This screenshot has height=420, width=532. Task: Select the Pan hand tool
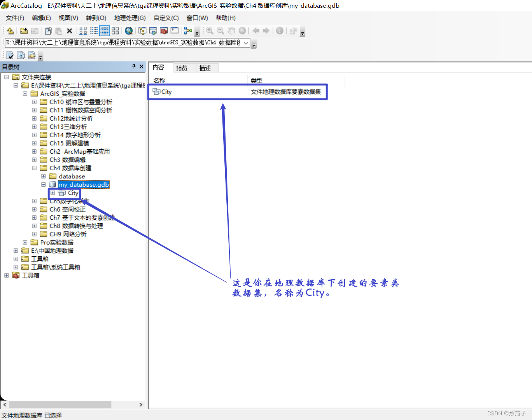231,31
